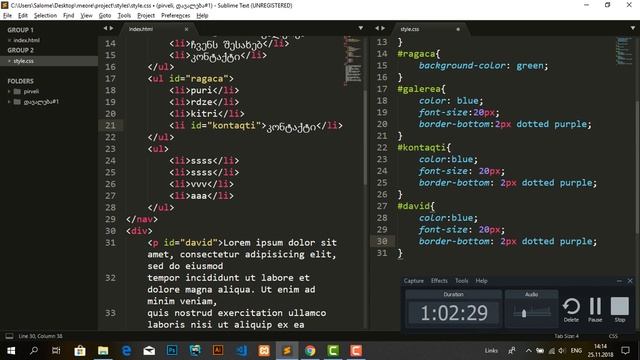The height and width of the screenshot is (360, 640).
Task: Open Microsoft Store from taskbar
Action: (80, 351)
